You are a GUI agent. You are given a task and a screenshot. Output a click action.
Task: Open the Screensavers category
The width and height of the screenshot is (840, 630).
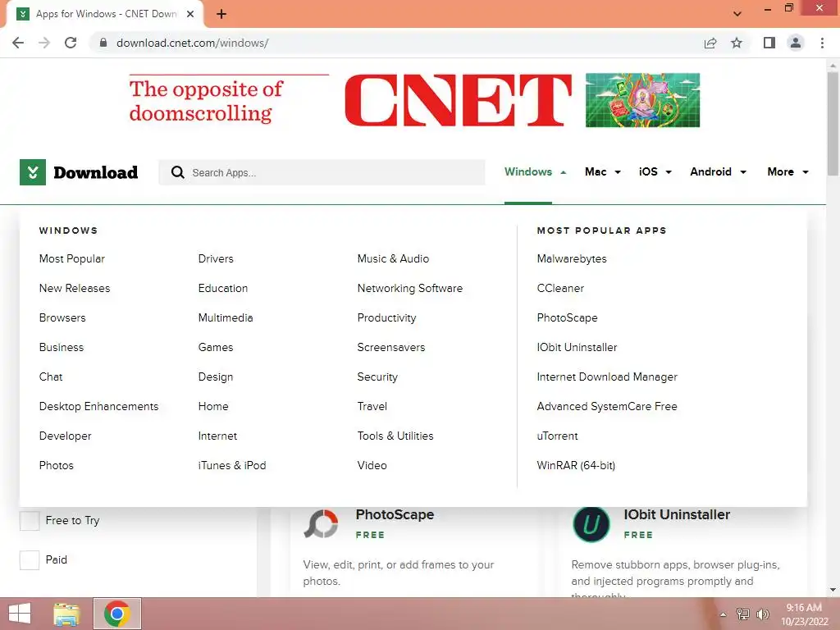391,347
